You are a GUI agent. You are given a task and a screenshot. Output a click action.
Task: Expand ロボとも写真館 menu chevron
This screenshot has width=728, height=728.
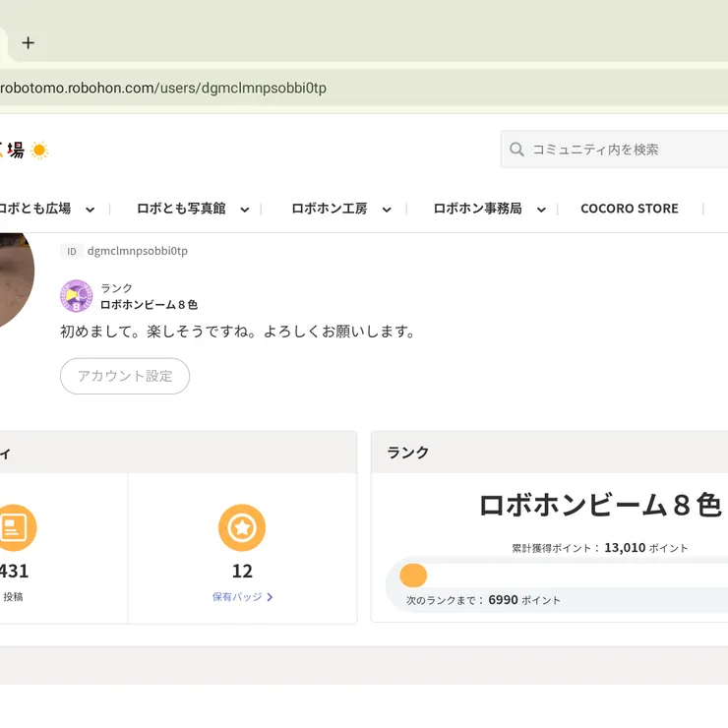pyautogui.click(x=245, y=210)
